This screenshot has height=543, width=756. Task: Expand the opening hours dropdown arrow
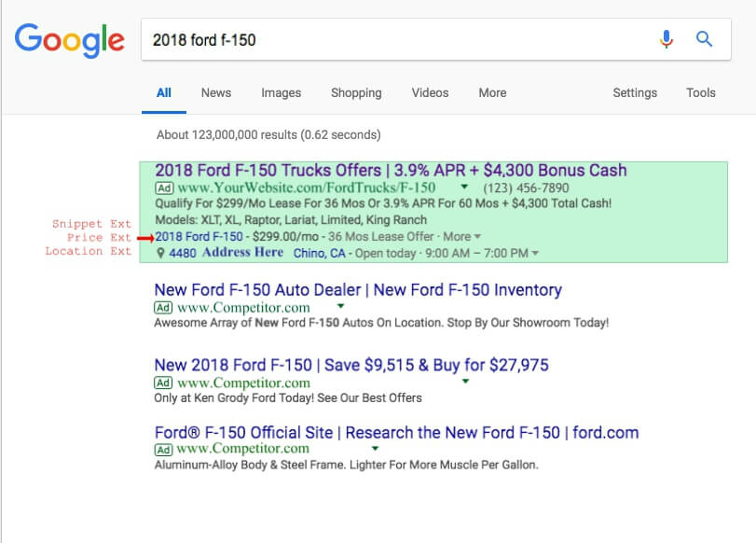[535, 254]
